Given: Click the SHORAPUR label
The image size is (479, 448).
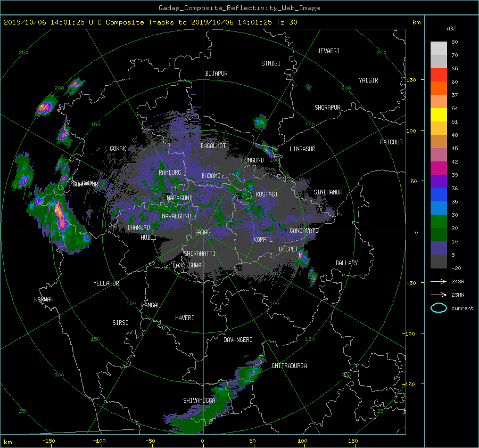Looking at the screenshot, I should pyautogui.click(x=327, y=108).
